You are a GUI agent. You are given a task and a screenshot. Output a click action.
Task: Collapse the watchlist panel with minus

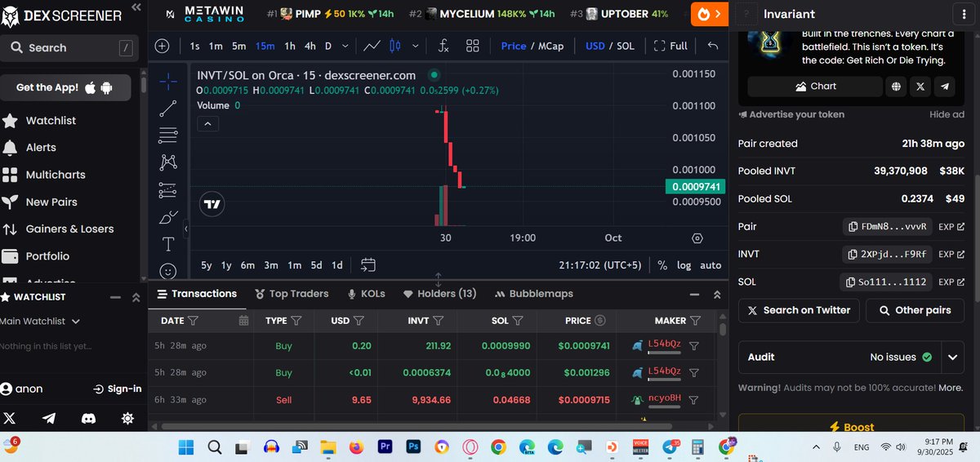tap(115, 297)
